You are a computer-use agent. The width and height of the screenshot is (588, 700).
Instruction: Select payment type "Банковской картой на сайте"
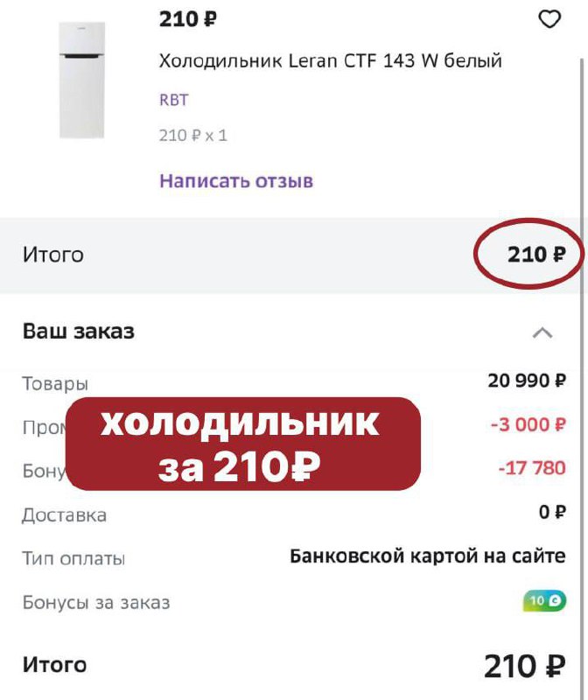tap(428, 556)
